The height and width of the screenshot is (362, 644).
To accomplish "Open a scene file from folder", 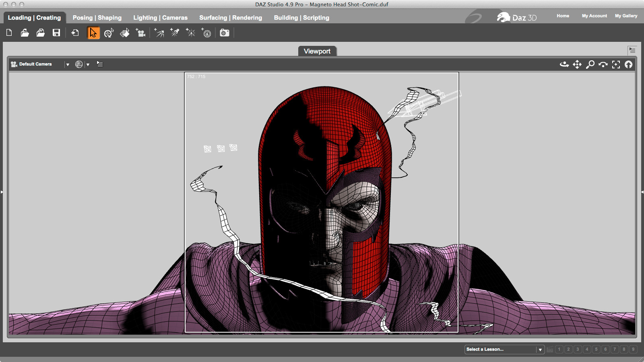I will (25, 33).
